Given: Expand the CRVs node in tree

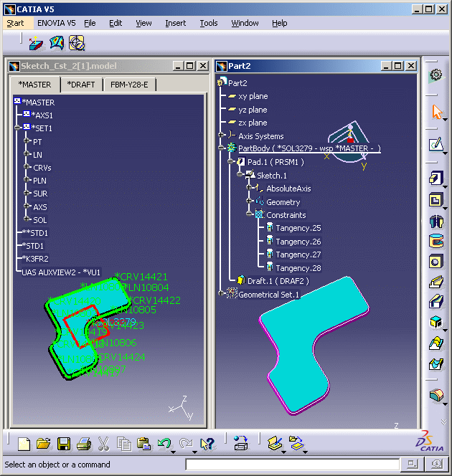Looking at the screenshot, I should [x=27, y=168].
